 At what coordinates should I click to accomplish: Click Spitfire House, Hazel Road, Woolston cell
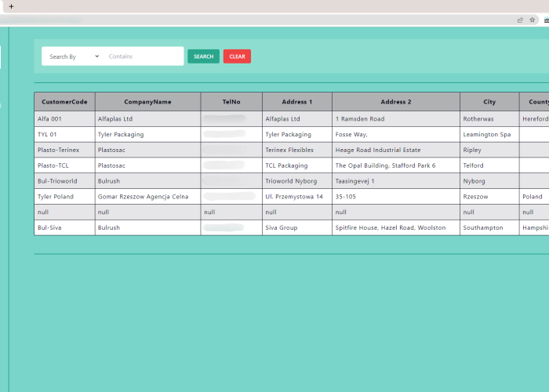[x=396, y=227]
